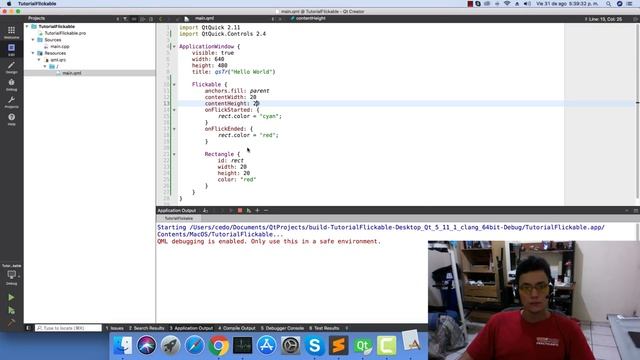
Task: Collapse the Resources folder
Action: pos(33,53)
